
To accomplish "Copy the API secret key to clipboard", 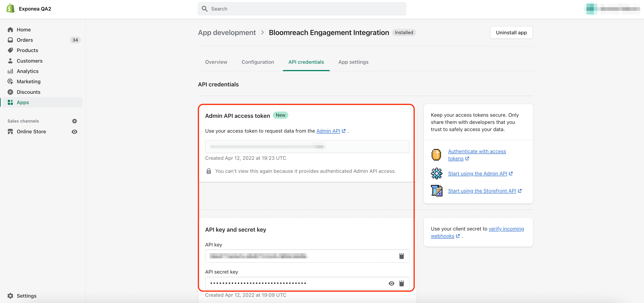I will 402,283.
